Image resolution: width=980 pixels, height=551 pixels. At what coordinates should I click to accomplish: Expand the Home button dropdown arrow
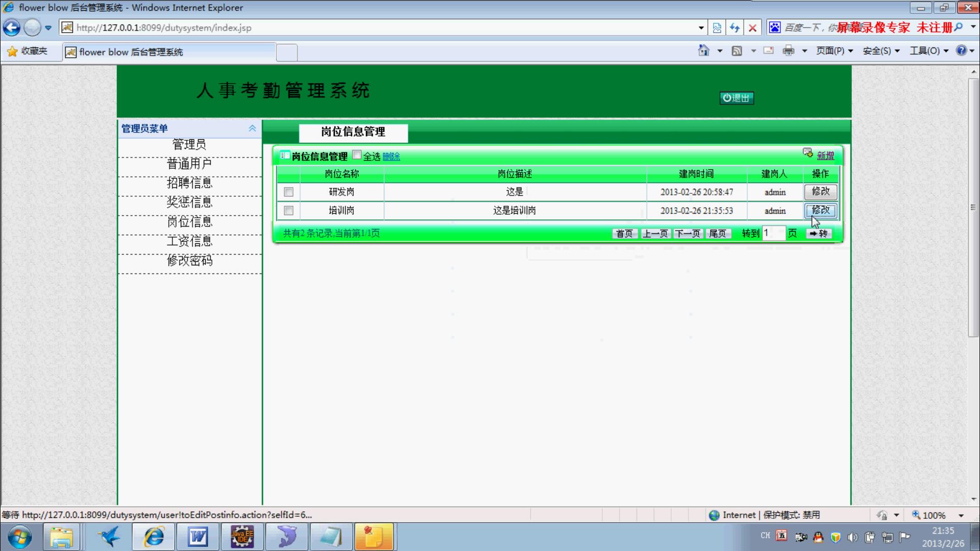pyautogui.click(x=720, y=51)
